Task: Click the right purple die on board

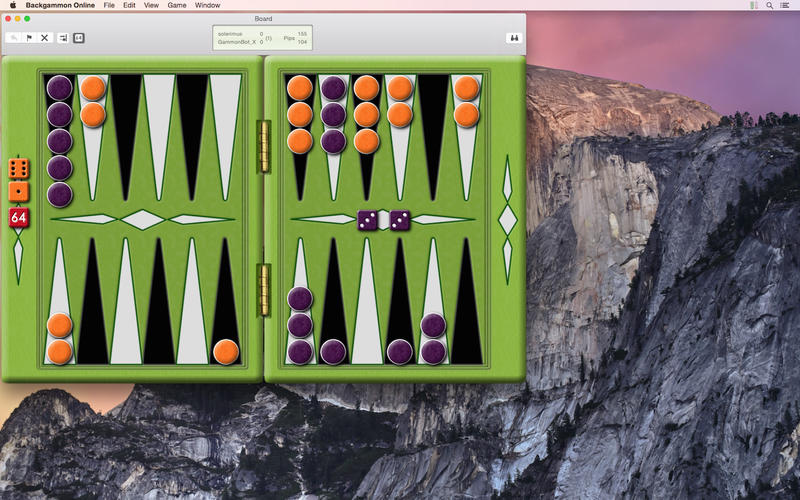Action: point(399,219)
